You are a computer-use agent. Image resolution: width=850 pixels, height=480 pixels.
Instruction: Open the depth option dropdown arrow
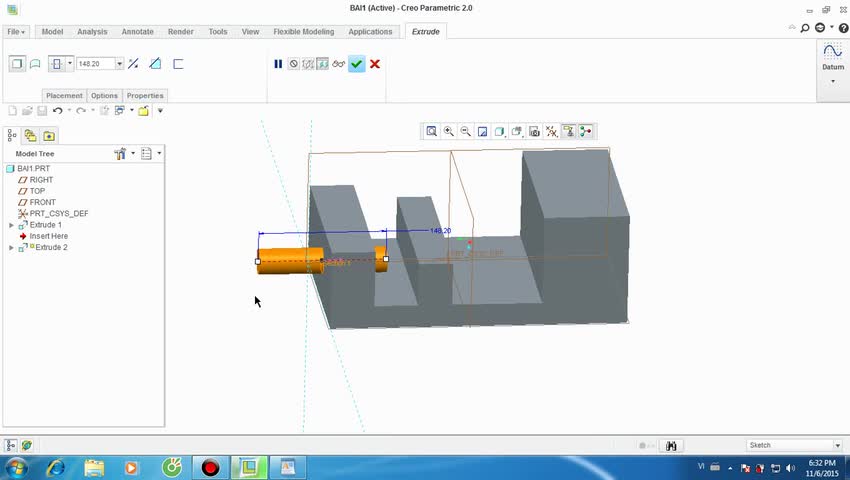pyautogui.click(x=70, y=63)
